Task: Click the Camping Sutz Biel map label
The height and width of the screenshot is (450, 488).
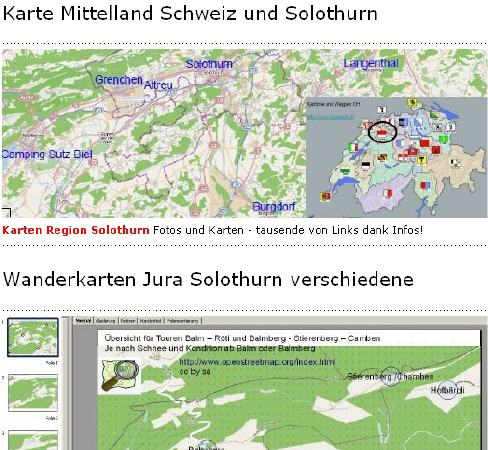Action: pyautogui.click(x=47, y=154)
